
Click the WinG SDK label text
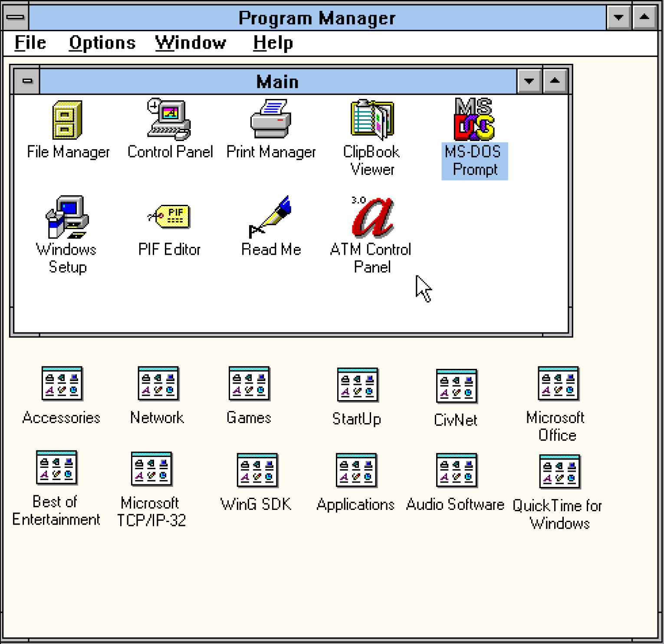click(x=256, y=504)
